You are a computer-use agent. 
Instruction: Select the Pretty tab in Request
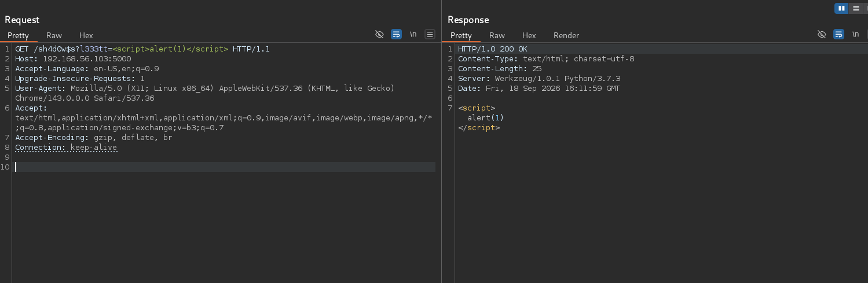(x=18, y=35)
